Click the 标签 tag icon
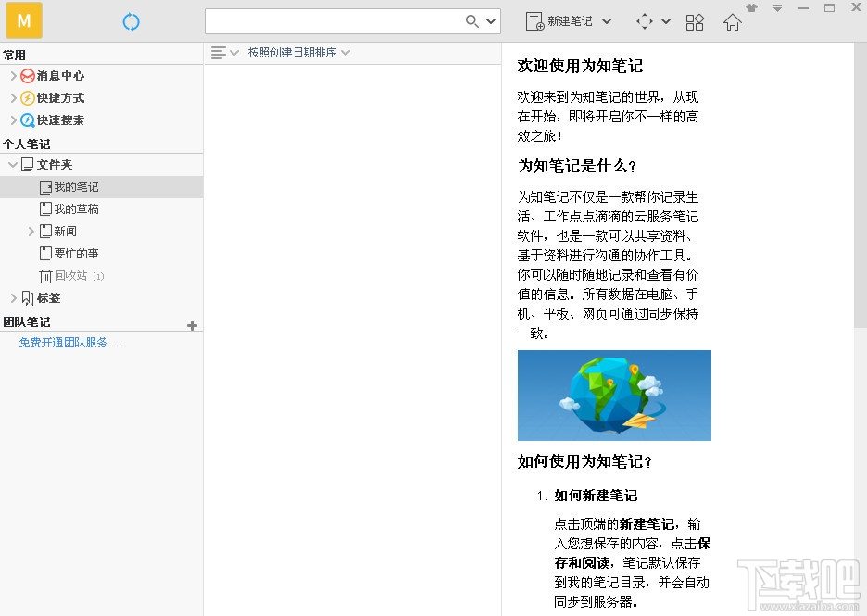The height and width of the screenshot is (616, 867). tap(27, 298)
